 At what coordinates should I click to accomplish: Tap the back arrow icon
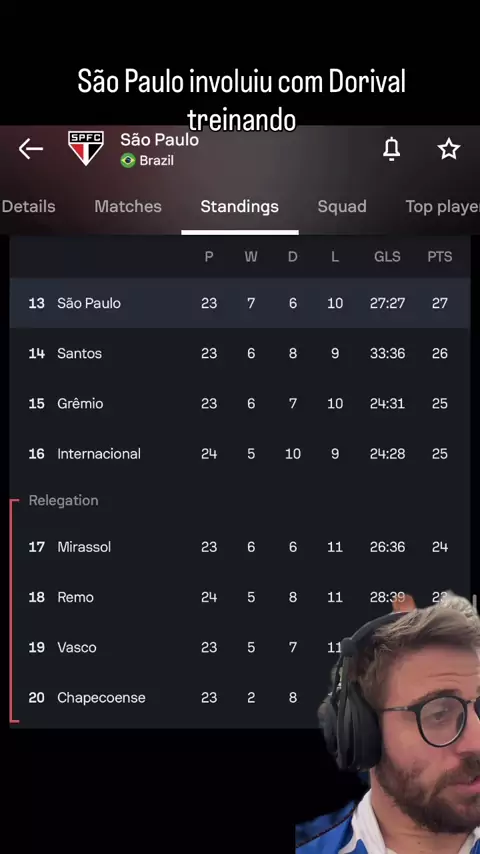click(x=31, y=149)
